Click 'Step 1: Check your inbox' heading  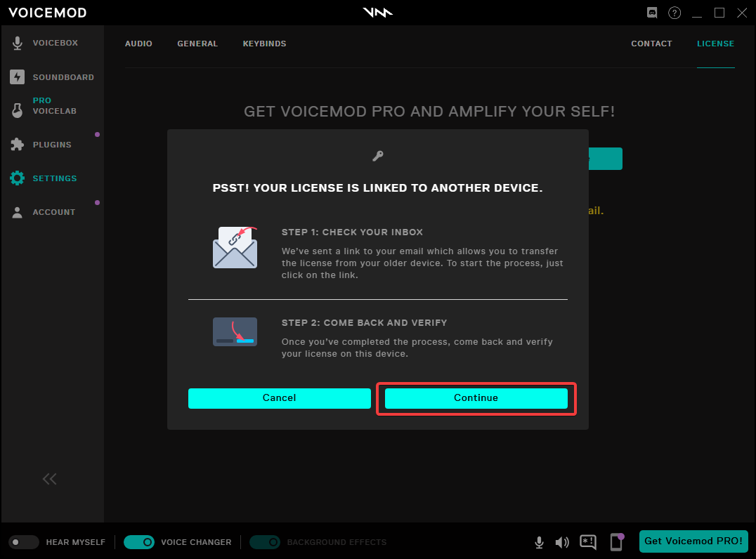point(352,232)
